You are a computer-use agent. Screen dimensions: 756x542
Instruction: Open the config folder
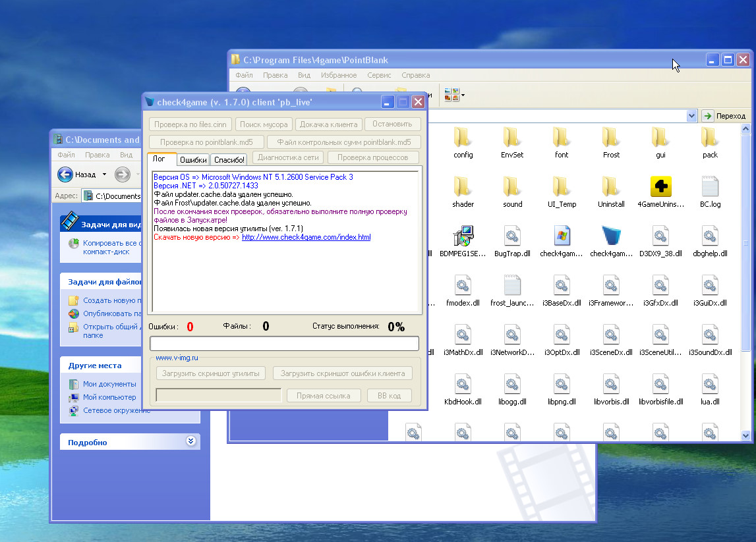pos(463,142)
